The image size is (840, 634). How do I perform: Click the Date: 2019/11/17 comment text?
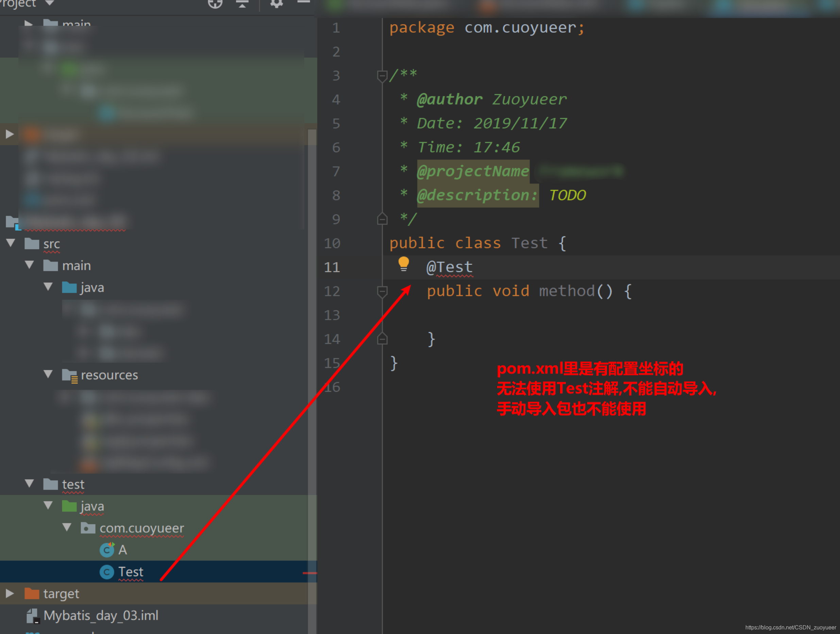pos(492,124)
